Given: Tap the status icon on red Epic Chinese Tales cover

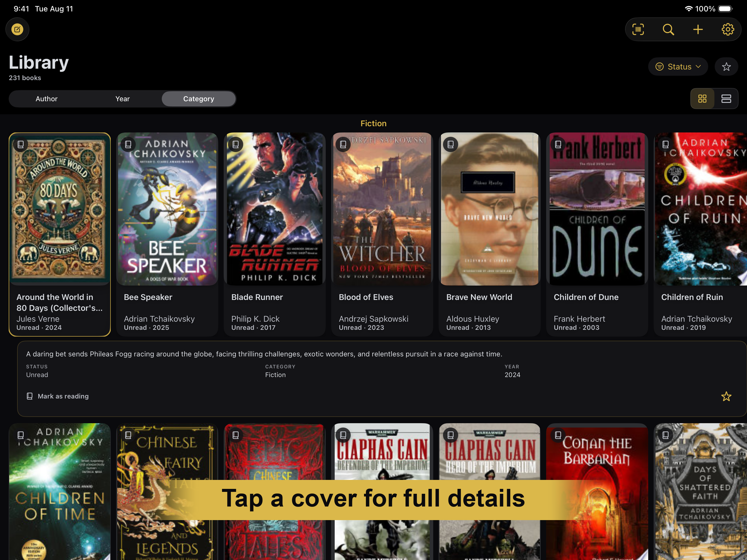Looking at the screenshot, I should (x=235, y=435).
